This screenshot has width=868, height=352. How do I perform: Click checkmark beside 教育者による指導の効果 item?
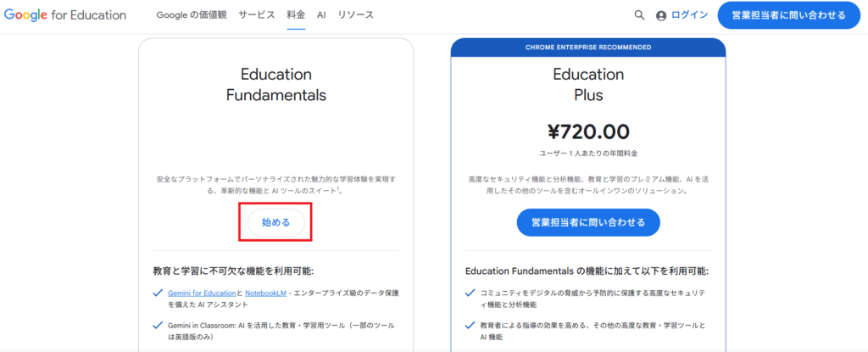(470, 325)
